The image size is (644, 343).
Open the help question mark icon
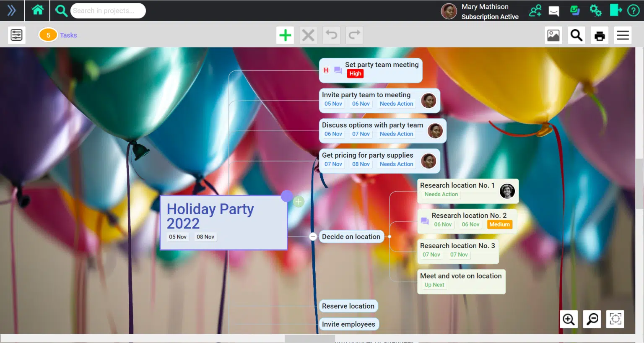tap(633, 10)
